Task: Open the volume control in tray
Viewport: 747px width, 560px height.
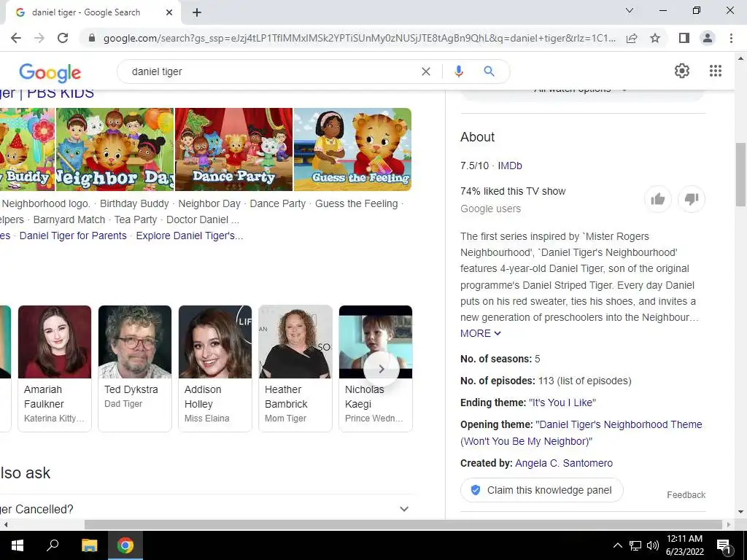Action: [653, 545]
